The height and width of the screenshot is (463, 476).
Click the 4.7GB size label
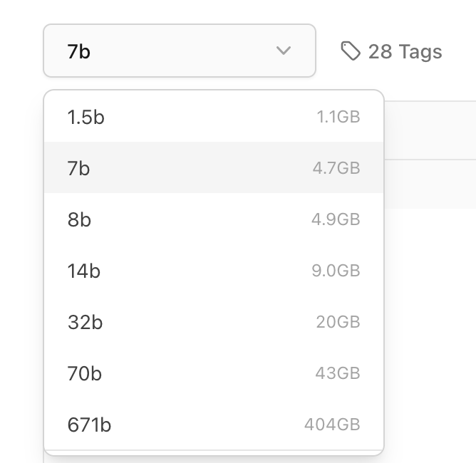(336, 168)
